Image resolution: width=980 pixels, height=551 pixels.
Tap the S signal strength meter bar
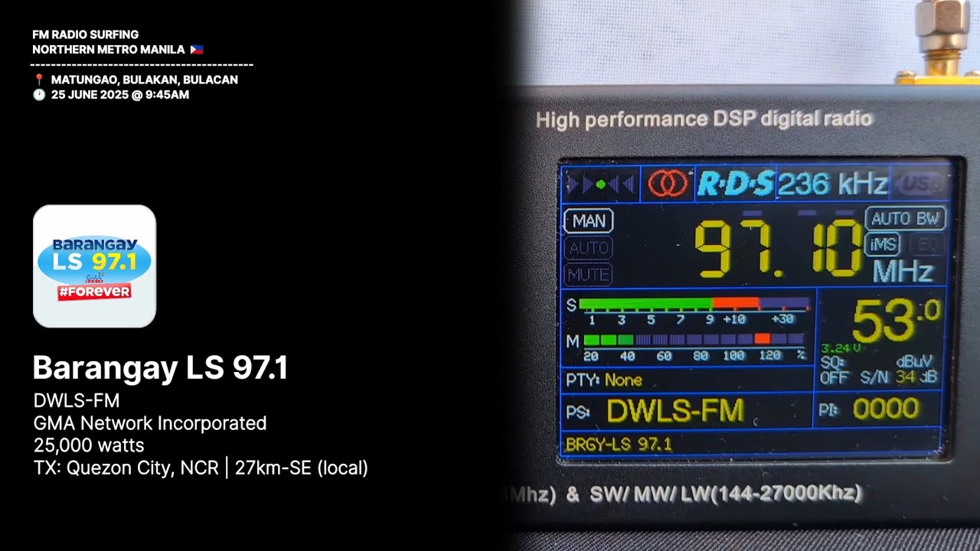pos(694,303)
